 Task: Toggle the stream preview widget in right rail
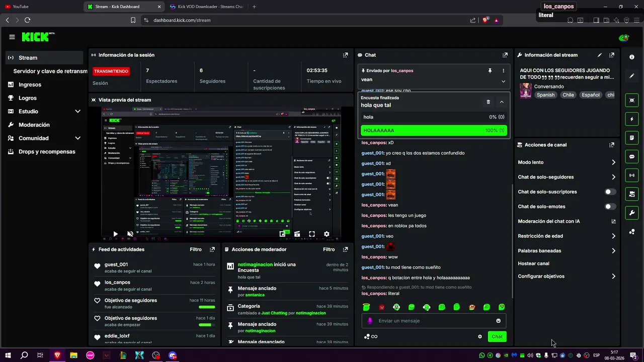(x=632, y=101)
